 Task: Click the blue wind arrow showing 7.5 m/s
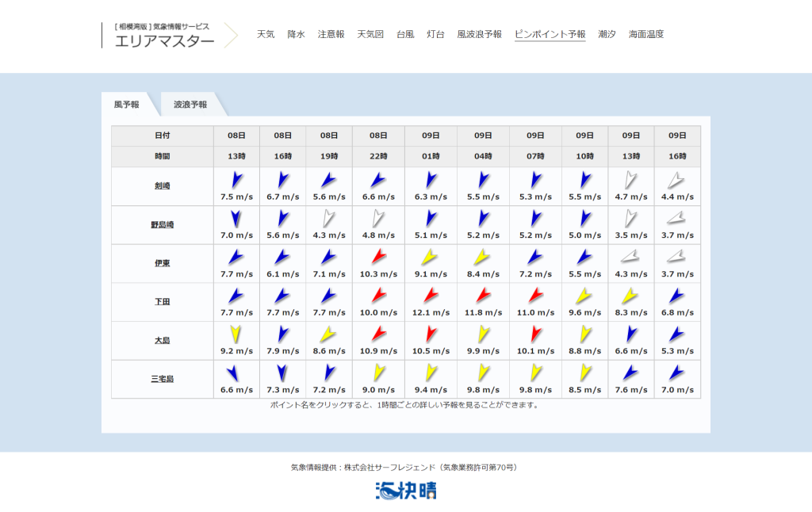pyautogui.click(x=236, y=180)
